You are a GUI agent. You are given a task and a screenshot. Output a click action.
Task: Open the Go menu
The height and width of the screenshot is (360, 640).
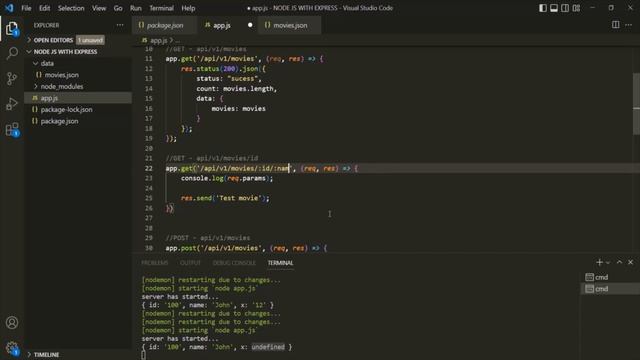click(x=118, y=8)
